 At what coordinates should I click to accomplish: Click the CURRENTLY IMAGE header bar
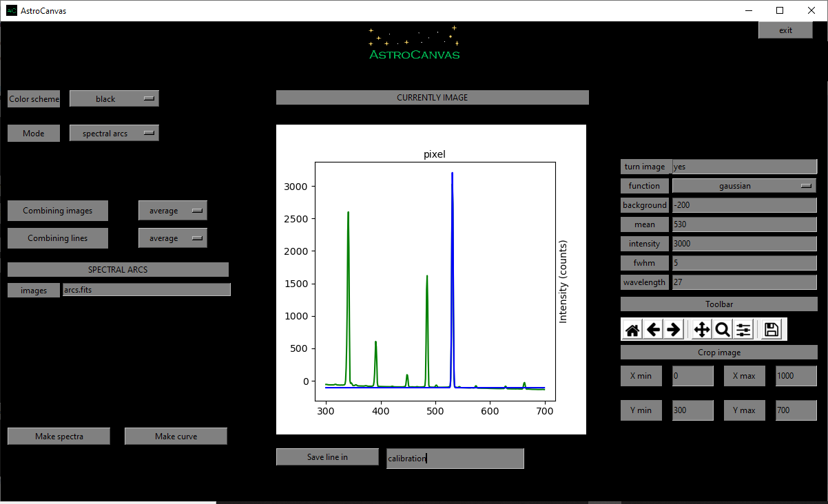[433, 97]
